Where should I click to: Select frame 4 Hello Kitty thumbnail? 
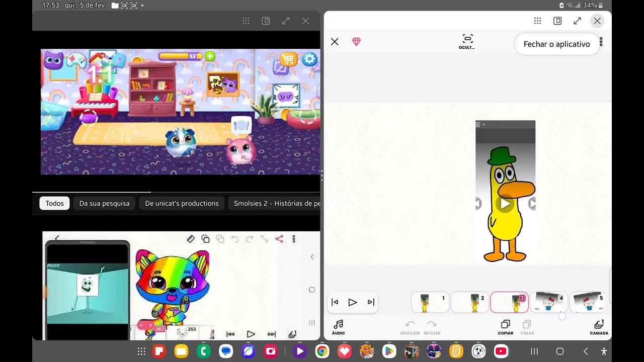(x=549, y=302)
